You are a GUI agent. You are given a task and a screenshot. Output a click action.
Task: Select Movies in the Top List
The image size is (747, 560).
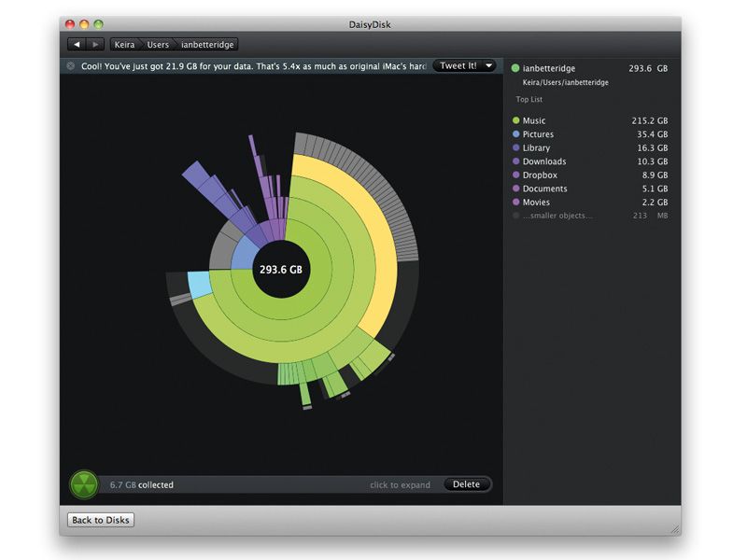(534, 202)
